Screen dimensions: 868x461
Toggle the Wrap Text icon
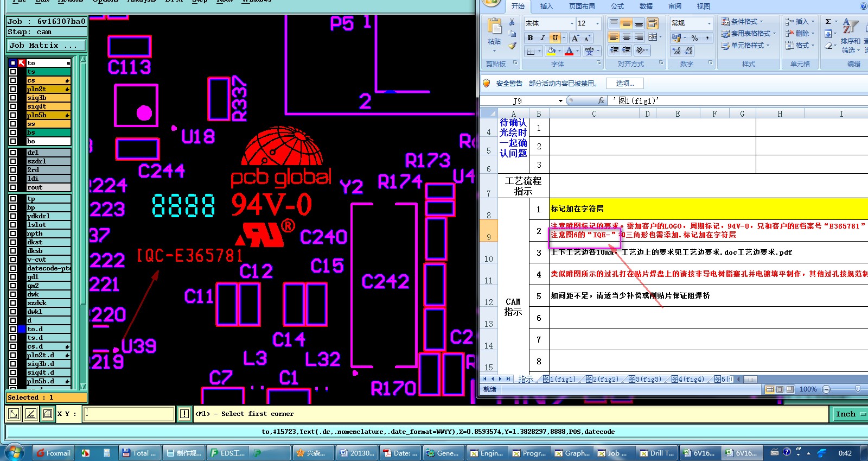tap(653, 23)
